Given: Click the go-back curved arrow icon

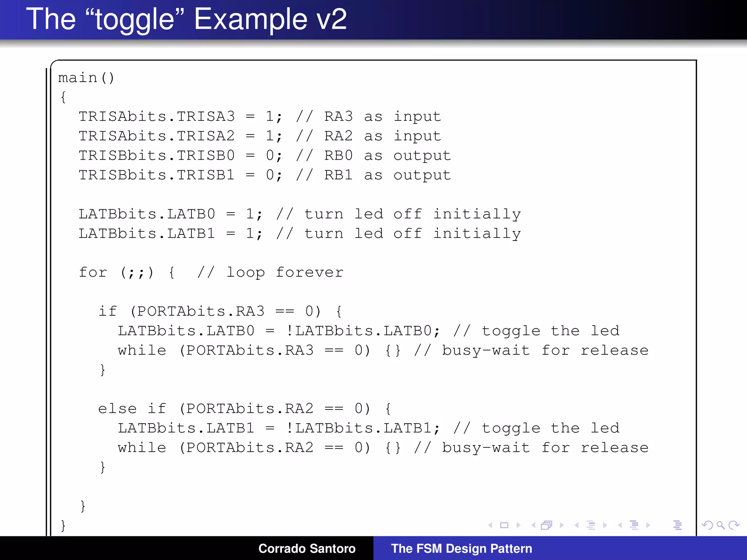Looking at the screenshot, I should click(x=707, y=525).
